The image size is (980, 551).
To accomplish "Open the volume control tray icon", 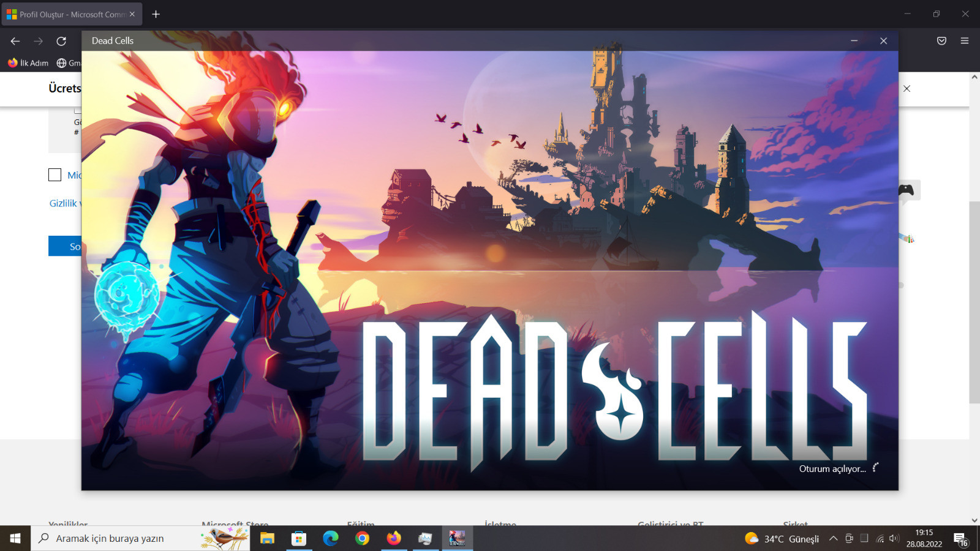I will (894, 539).
